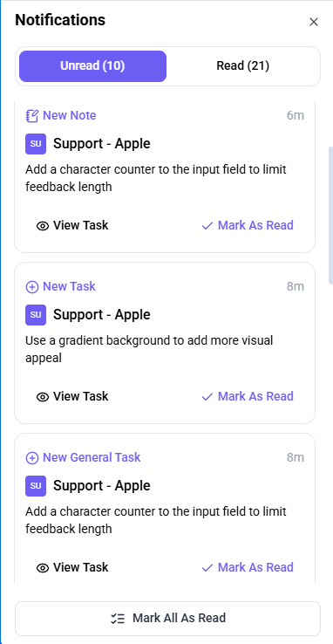This screenshot has height=644, width=333.
Task: Click the Mark All As Read button
Action: 167,619
